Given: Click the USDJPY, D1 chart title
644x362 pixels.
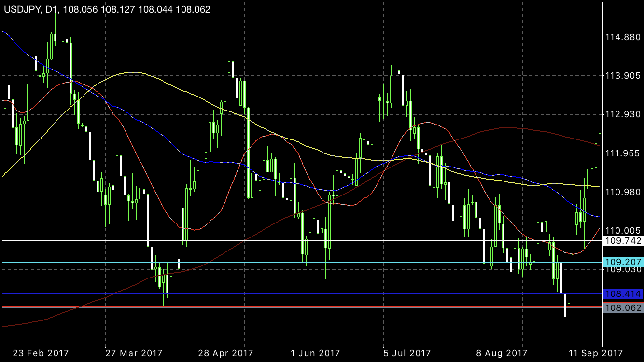Looking at the screenshot, I should [x=107, y=9].
